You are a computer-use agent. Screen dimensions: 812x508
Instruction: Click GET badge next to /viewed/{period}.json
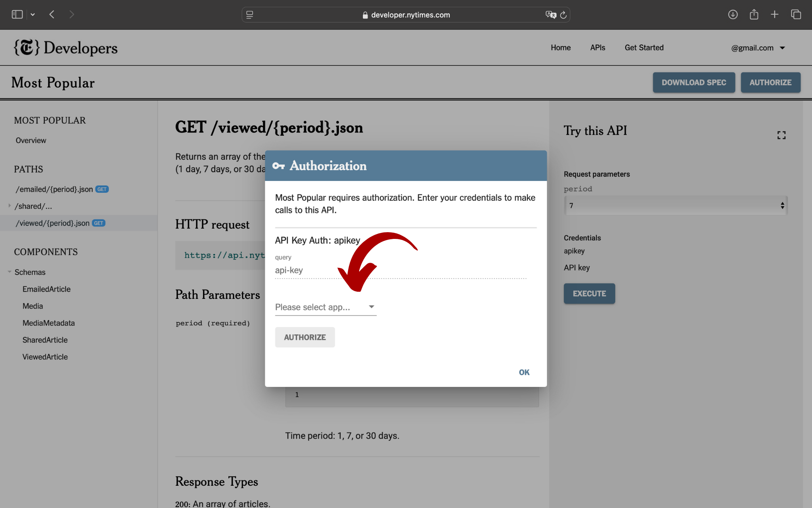point(99,223)
